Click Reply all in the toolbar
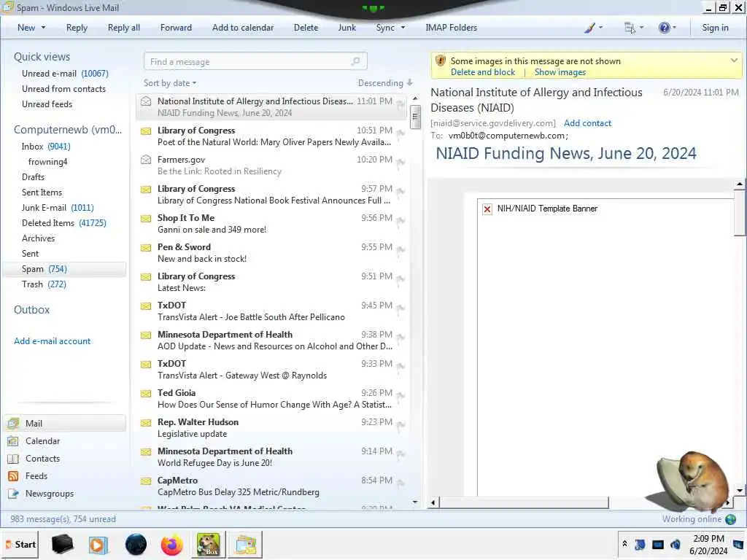Viewport: 747px width, 560px height. [124, 28]
